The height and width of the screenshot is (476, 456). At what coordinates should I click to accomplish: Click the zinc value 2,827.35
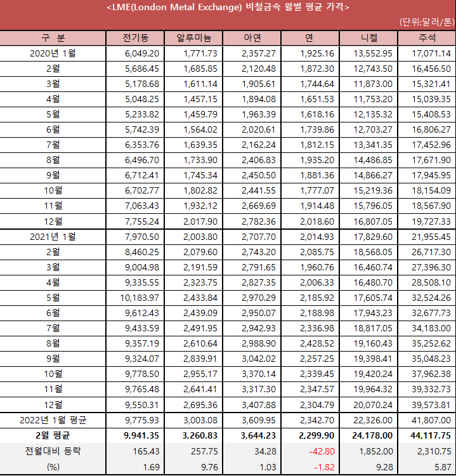pyautogui.click(x=259, y=282)
